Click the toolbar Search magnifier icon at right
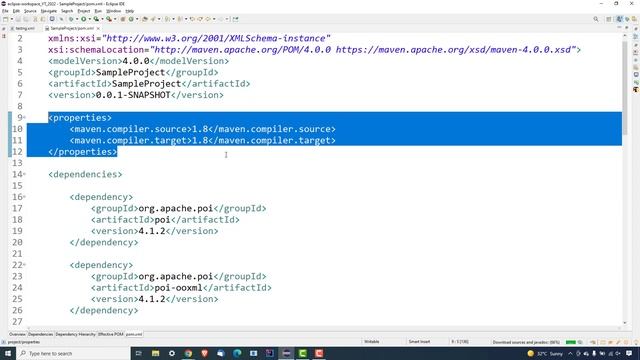This screenshot has width=640, height=360. click(596, 19)
